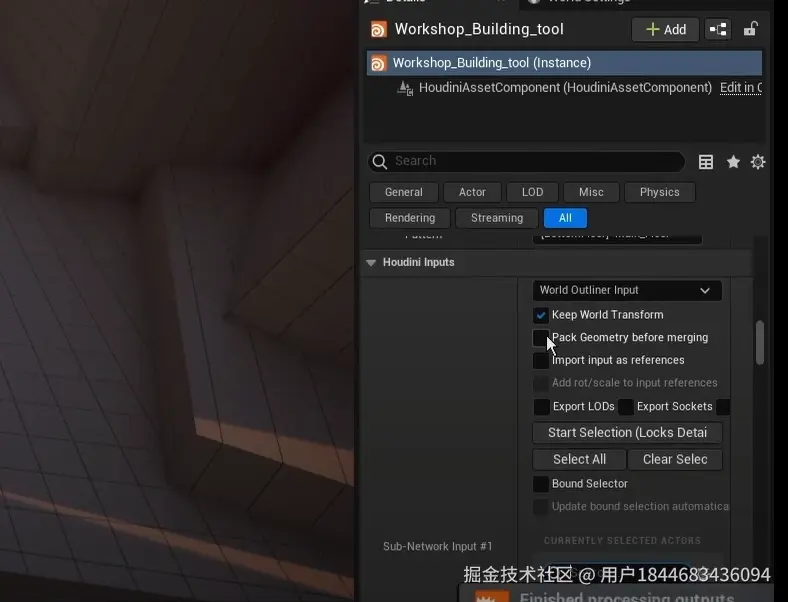Screen dimensions: 788x602
Task: Toggle Update bound selection automatically checkbox
Action: (x=541, y=507)
